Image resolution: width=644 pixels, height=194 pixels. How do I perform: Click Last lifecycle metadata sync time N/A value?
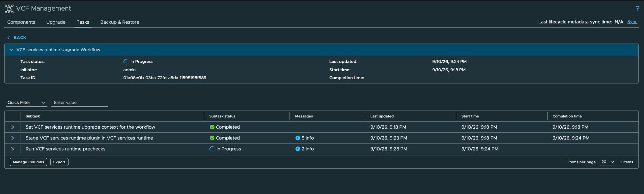[619, 22]
